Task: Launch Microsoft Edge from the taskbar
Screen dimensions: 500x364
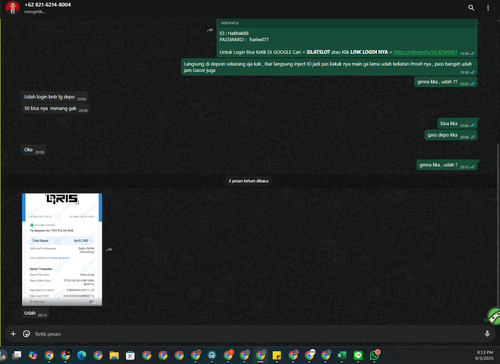Action: tap(82, 355)
